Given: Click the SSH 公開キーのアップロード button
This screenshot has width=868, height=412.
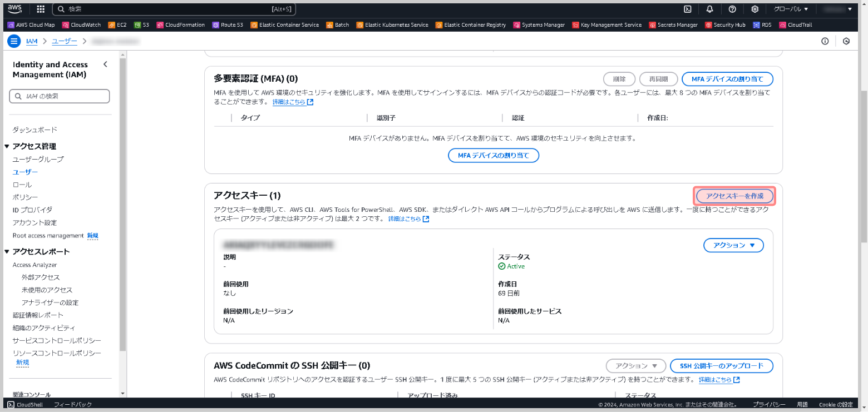Looking at the screenshot, I should [x=722, y=366].
